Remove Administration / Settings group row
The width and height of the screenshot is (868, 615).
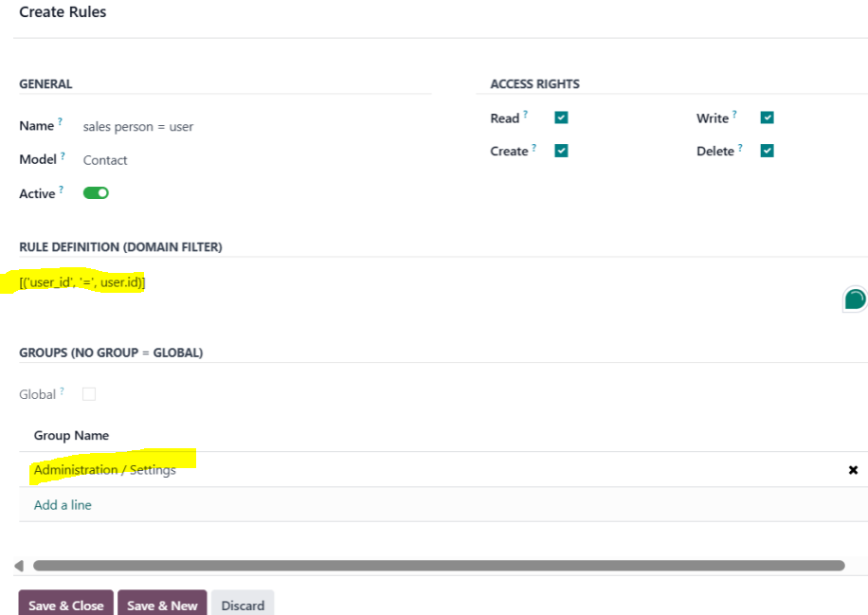[x=853, y=470]
